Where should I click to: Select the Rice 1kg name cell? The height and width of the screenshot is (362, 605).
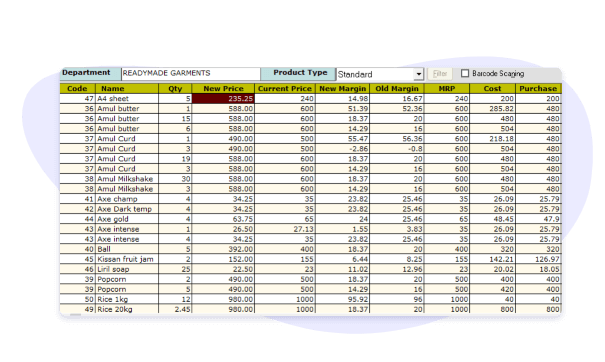pyautogui.click(x=127, y=299)
